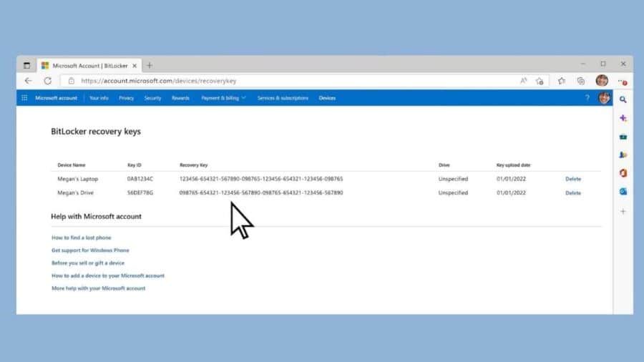The image size is (644, 362).
Task: Open Services & subscriptions menu item
Action: coord(283,98)
